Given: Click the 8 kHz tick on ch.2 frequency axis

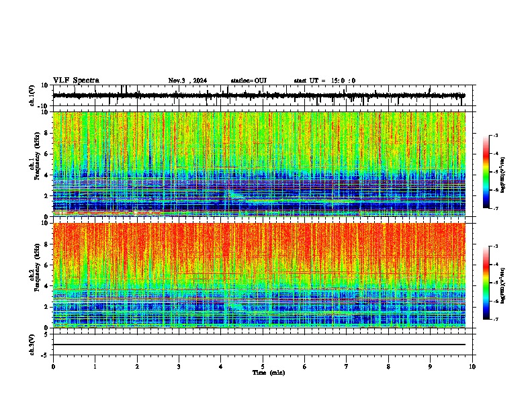Looking at the screenshot, I should click(x=46, y=244).
